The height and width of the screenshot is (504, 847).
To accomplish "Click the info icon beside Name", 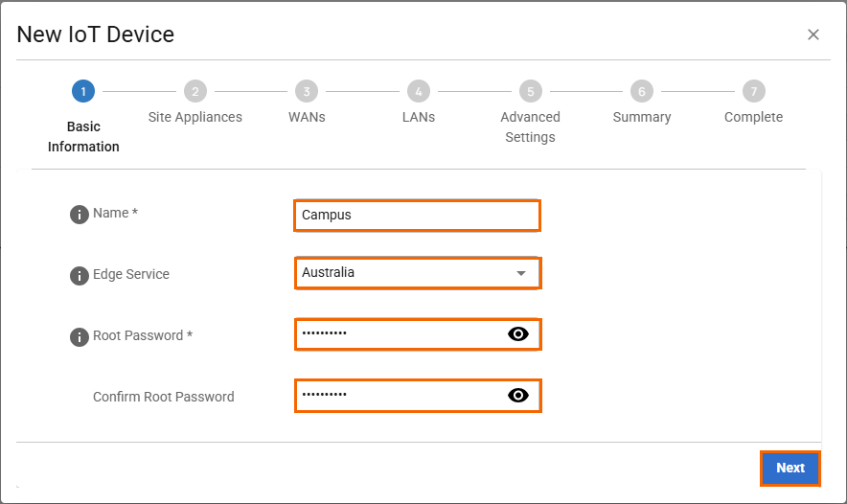I will [80, 215].
